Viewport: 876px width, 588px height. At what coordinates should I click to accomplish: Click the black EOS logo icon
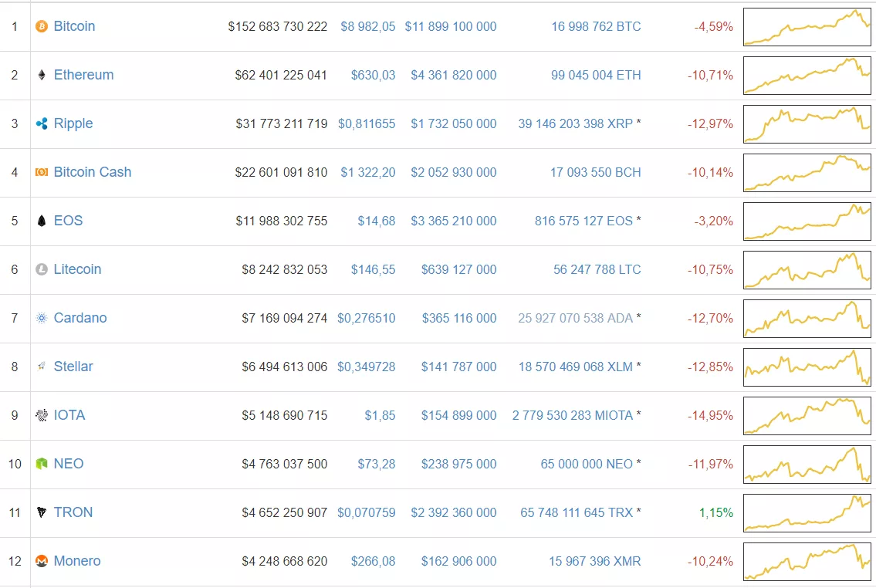[42, 221]
